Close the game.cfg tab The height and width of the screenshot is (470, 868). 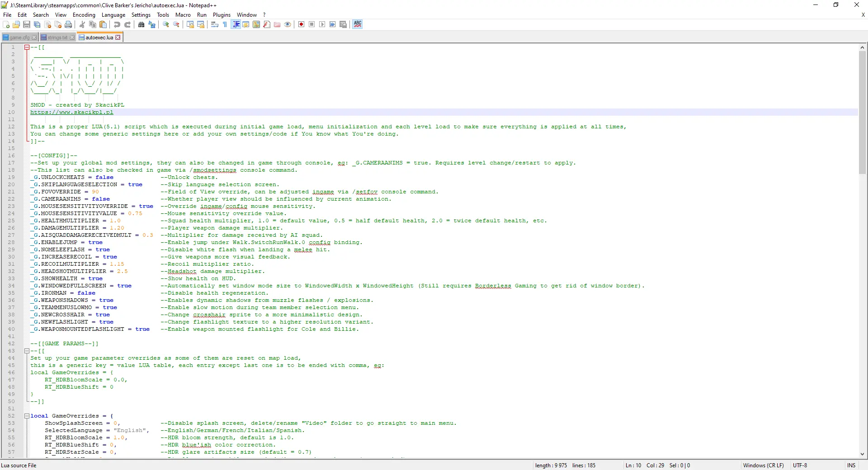tap(35, 38)
